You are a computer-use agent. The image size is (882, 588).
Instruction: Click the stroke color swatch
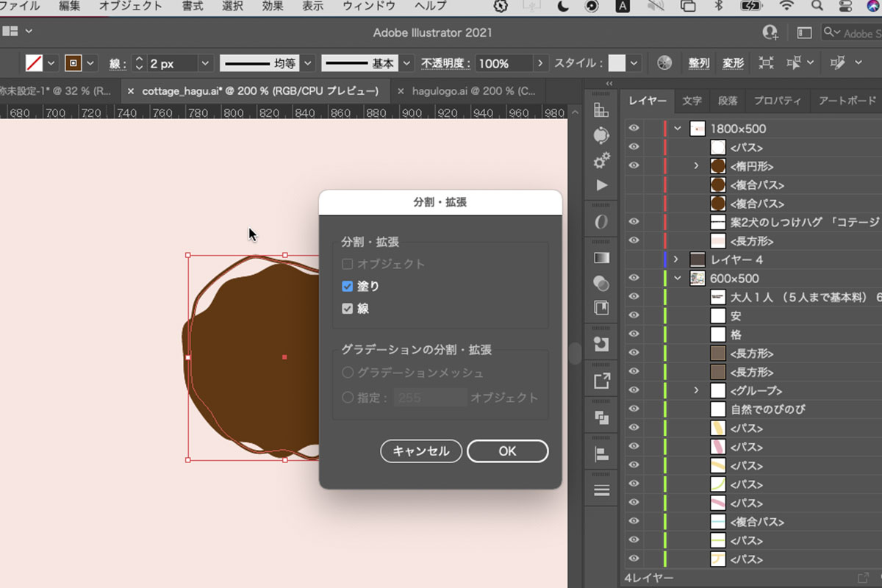[73, 63]
